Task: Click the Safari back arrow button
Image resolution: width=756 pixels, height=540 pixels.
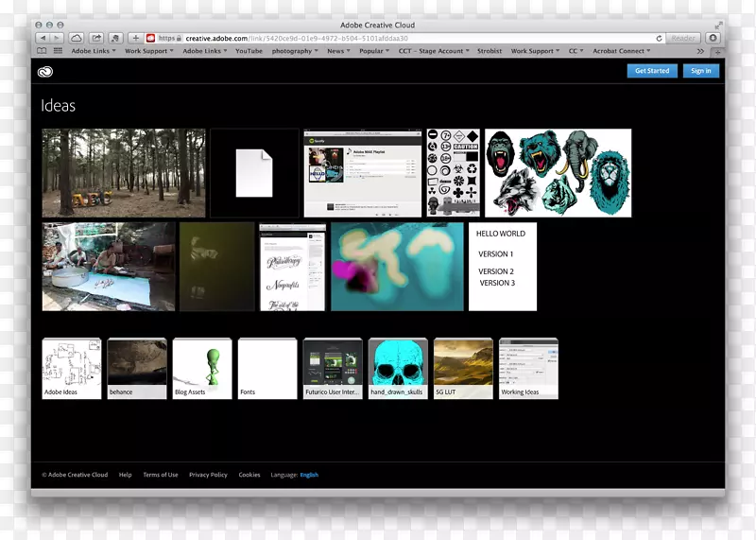Action: click(41, 38)
